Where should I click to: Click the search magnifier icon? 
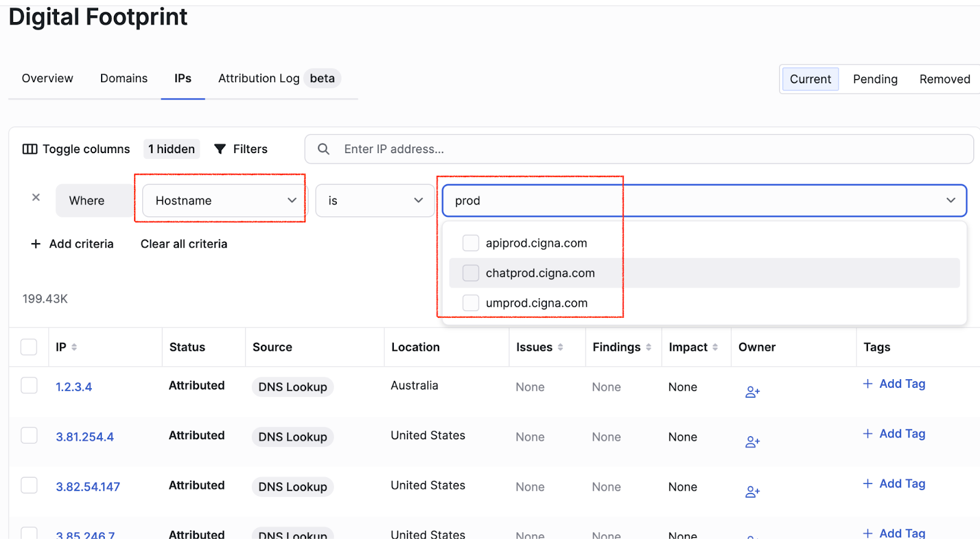[x=323, y=149]
